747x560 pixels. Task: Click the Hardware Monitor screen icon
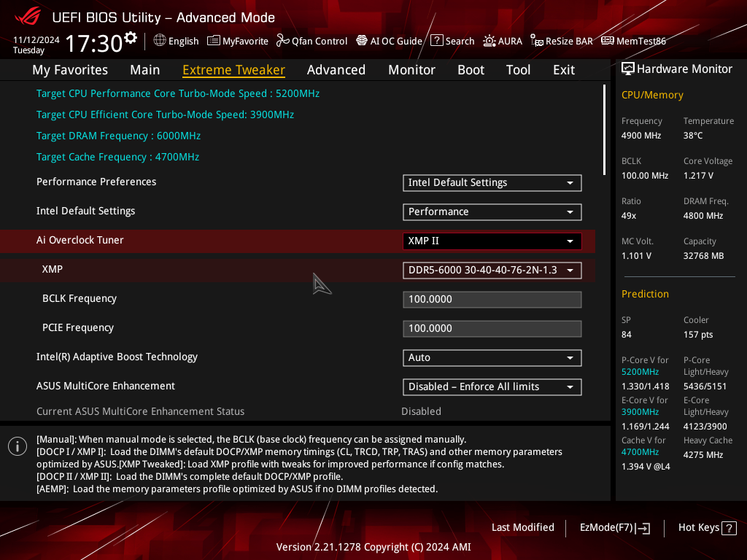click(x=628, y=69)
